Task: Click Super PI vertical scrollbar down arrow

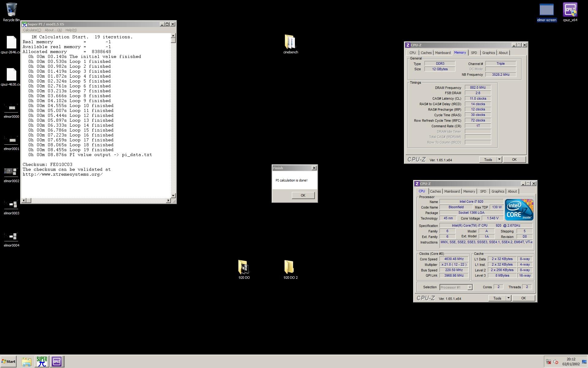Action: pos(173,195)
